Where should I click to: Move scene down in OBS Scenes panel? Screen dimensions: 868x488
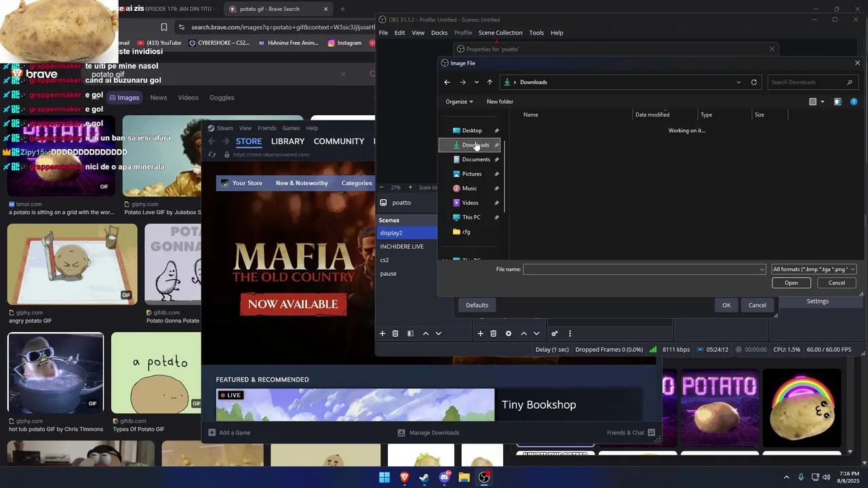pyautogui.click(x=438, y=333)
